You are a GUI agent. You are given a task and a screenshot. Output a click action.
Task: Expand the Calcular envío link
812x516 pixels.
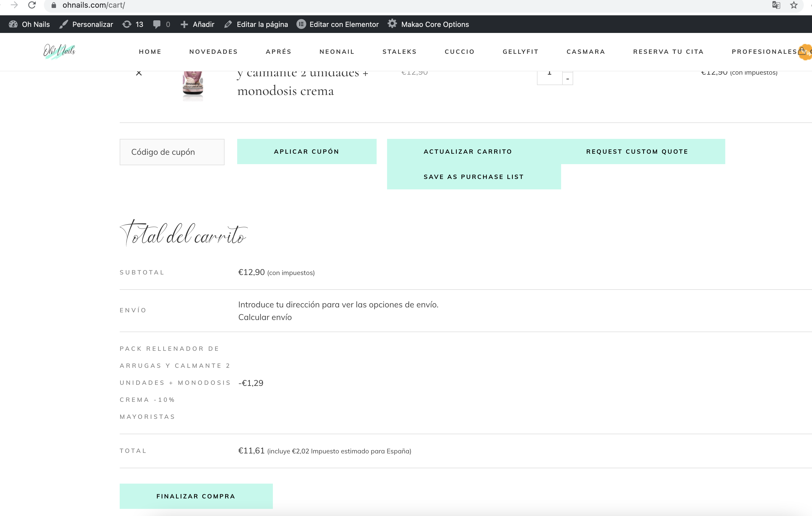pyautogui.click(x=265, y=317)
